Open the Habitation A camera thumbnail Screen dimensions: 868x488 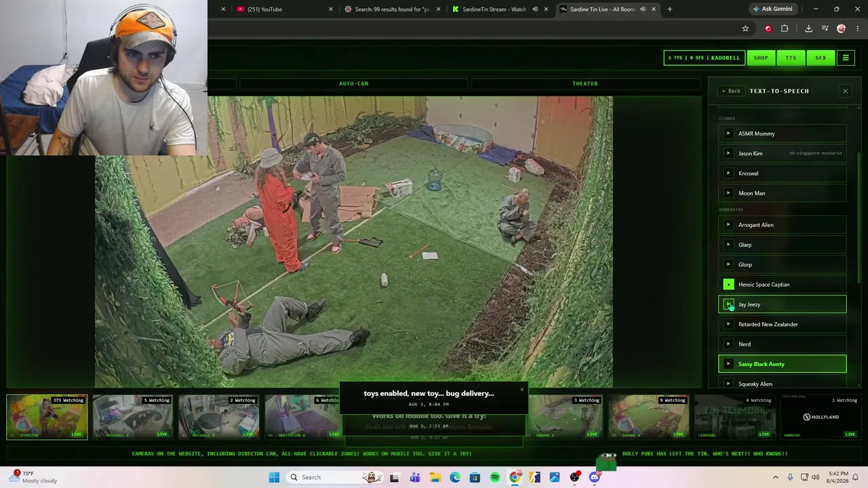pyautogui.click(x=302, y=417)
